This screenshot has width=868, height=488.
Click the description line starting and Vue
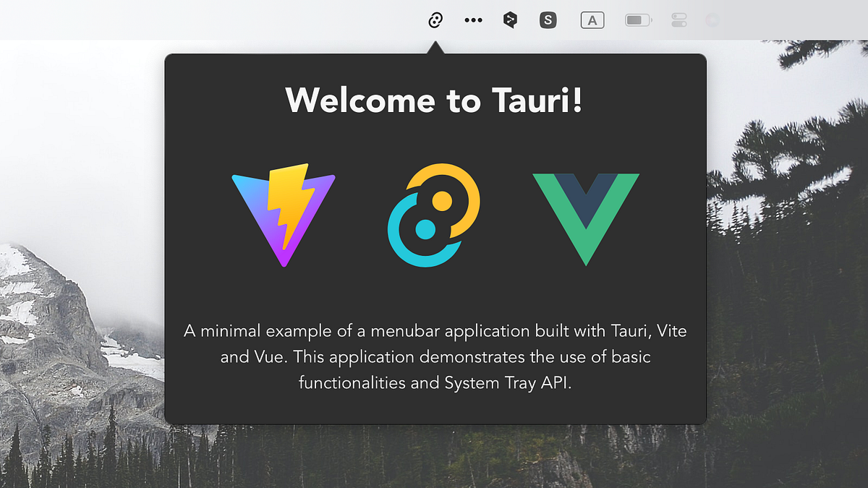(435, 357)
